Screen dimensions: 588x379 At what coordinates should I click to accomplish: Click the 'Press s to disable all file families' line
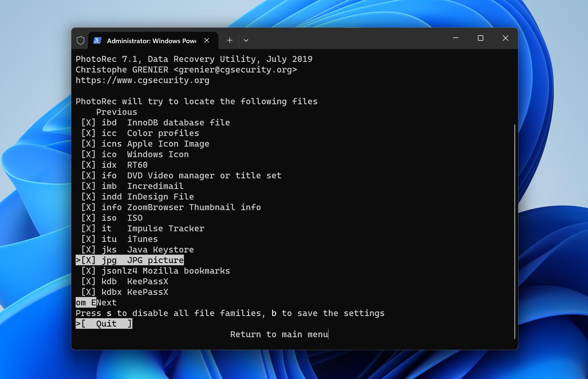(x=230, y=313)
